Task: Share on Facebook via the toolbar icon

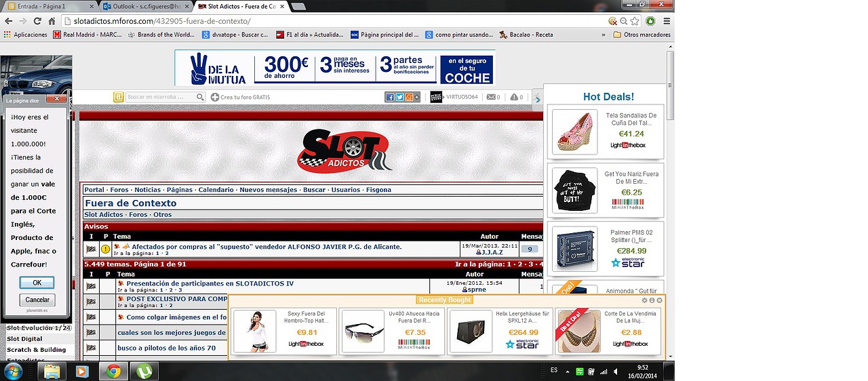Action: click(390, 97)
